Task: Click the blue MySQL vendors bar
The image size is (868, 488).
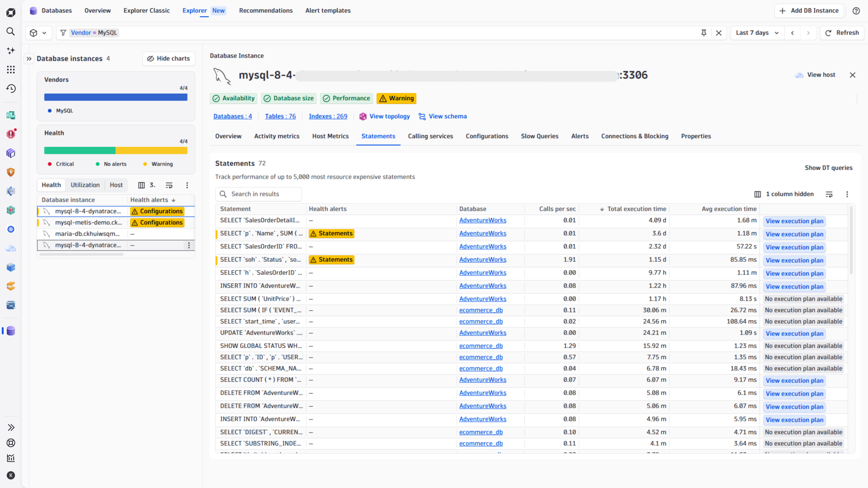Action: (116, 97)
